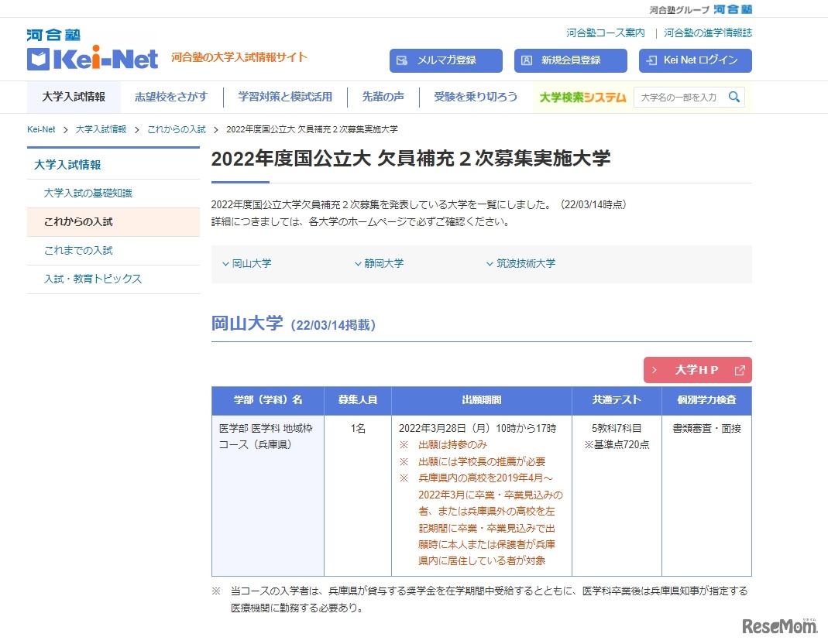828x644 pixels.
Task: Click the person icon on 新規会員登録 button
Action: click(527, 60)
